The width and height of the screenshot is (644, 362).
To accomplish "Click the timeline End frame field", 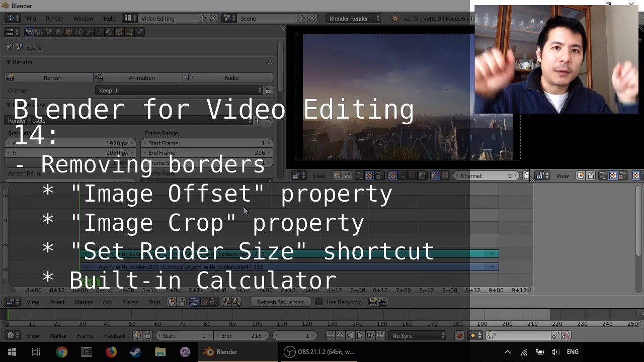I will (242, 335).
